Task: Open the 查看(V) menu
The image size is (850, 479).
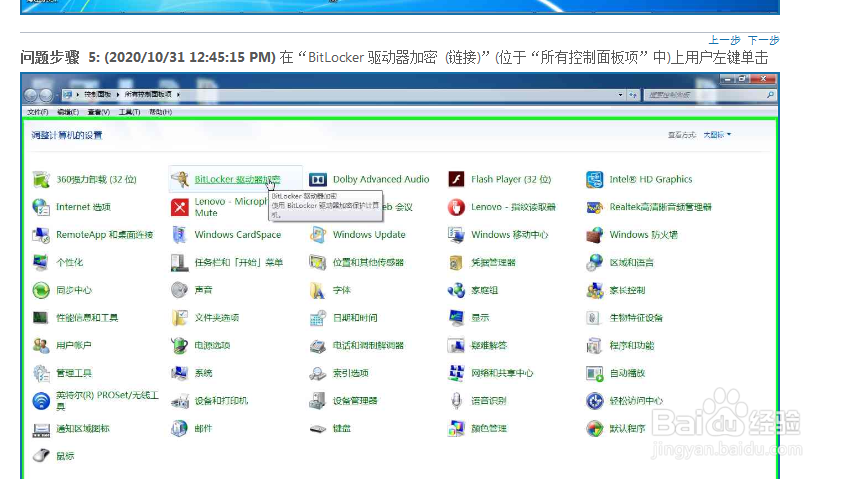Action: [x=99, y=112]
